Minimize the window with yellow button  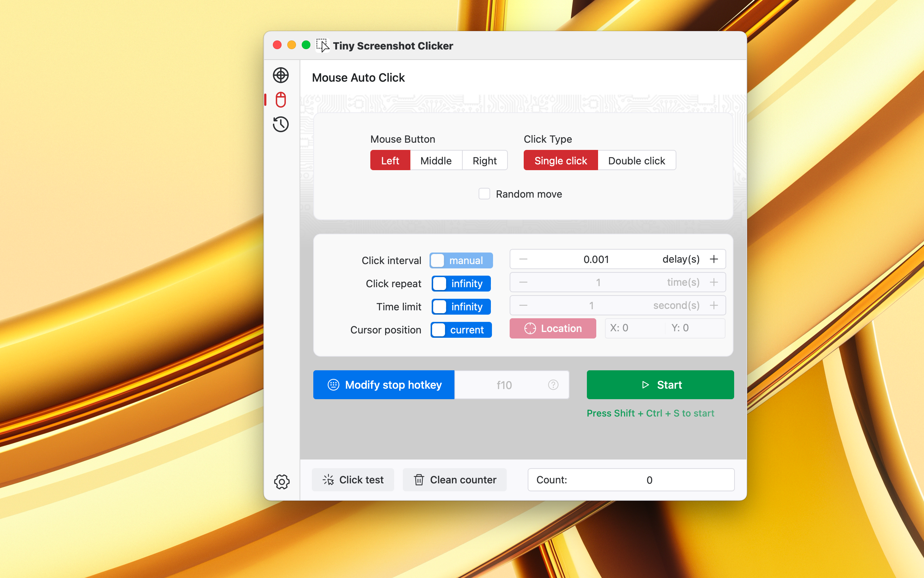pos(292,45)
